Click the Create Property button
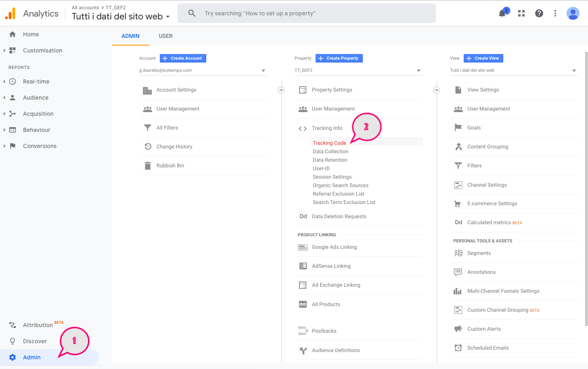 [x=339, y=58]
